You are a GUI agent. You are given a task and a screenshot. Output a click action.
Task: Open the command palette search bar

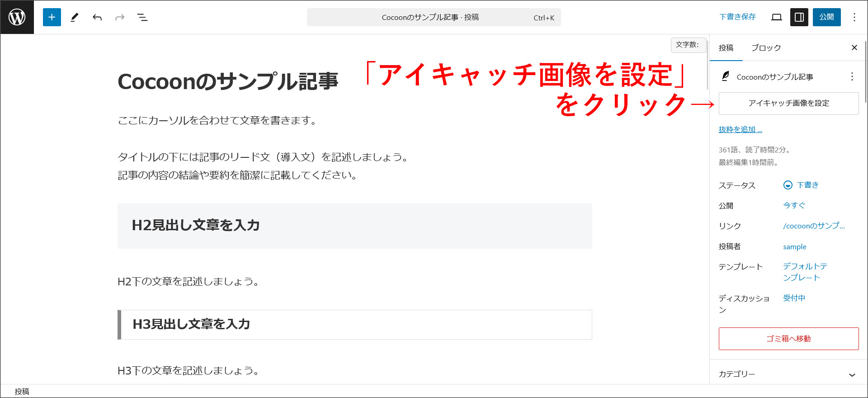[434, 17]
